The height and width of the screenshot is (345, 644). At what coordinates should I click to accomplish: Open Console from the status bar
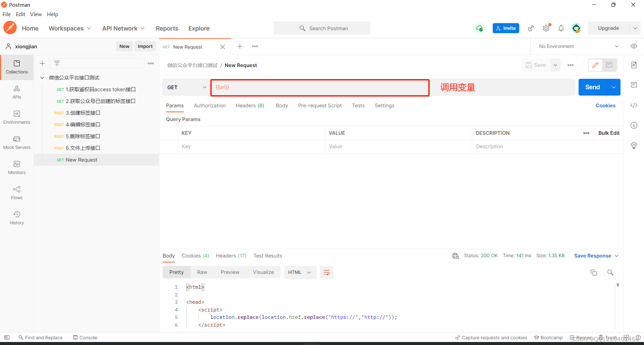point(85,338)
